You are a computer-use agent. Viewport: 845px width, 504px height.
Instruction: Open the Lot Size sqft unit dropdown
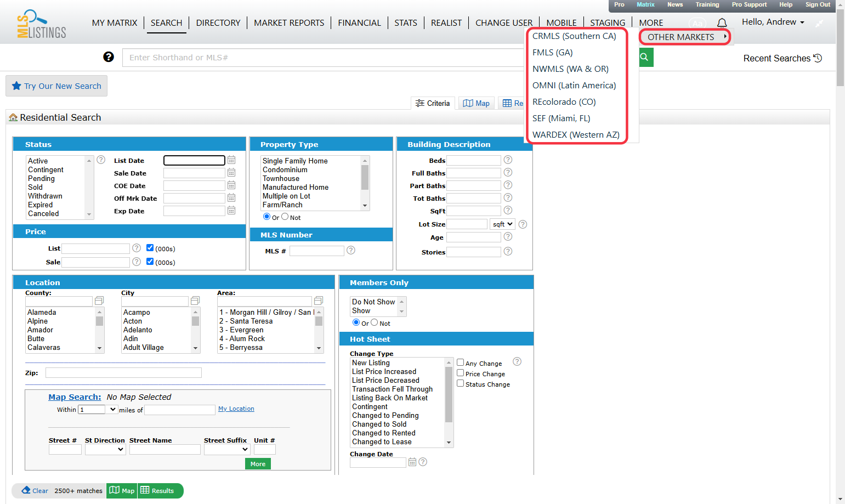pos(502,224)
